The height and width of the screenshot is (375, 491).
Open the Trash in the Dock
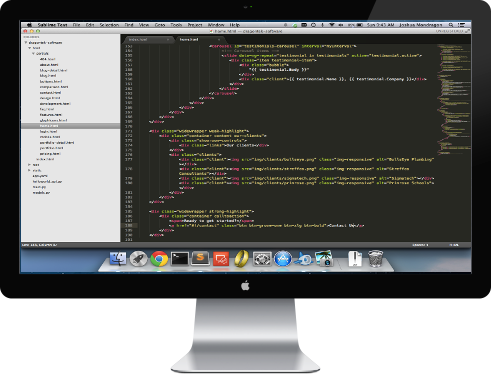tap(376, 259)
